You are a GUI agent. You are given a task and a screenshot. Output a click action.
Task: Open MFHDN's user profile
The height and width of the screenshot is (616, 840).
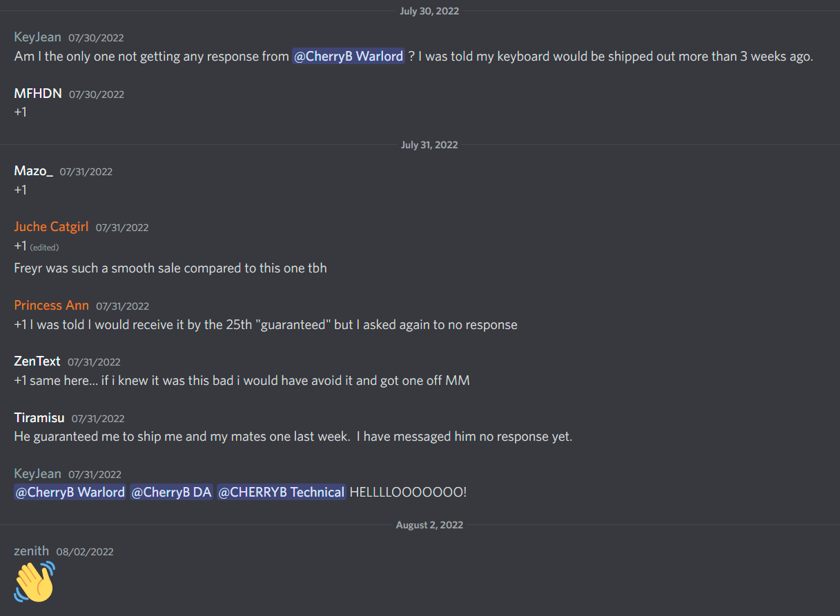point(38,93)
